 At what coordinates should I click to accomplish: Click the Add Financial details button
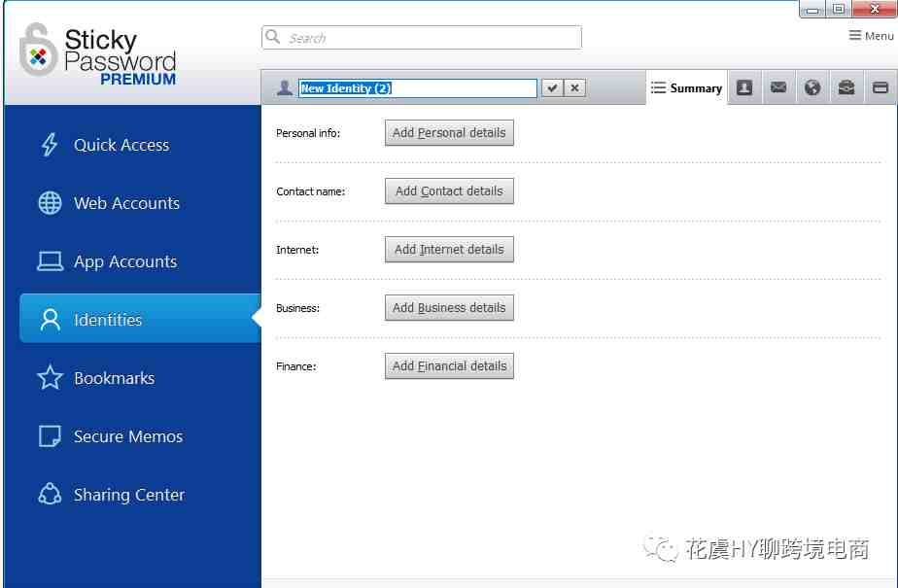tap(449, 366)
